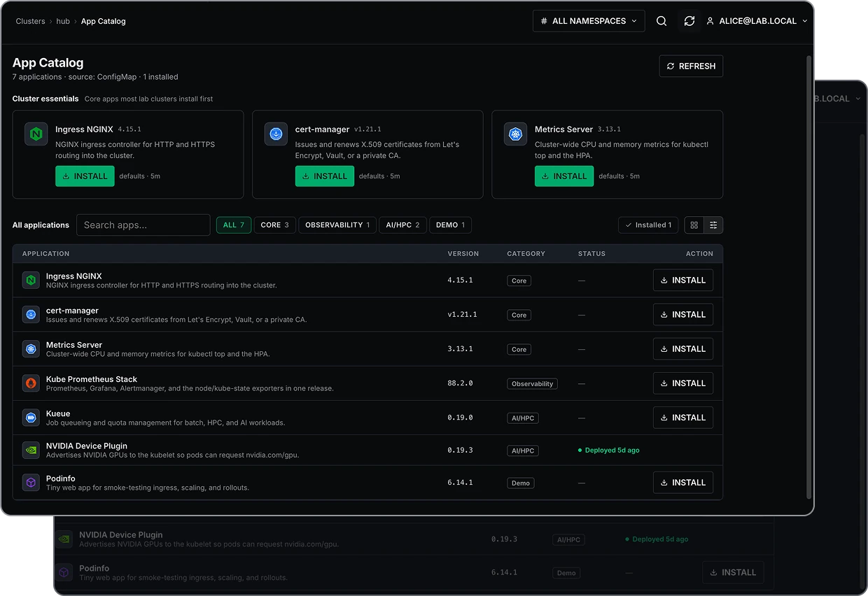Select the ALL 7 filter tab
The width and height of the screenshot is (868, 596).
[234, 225]
